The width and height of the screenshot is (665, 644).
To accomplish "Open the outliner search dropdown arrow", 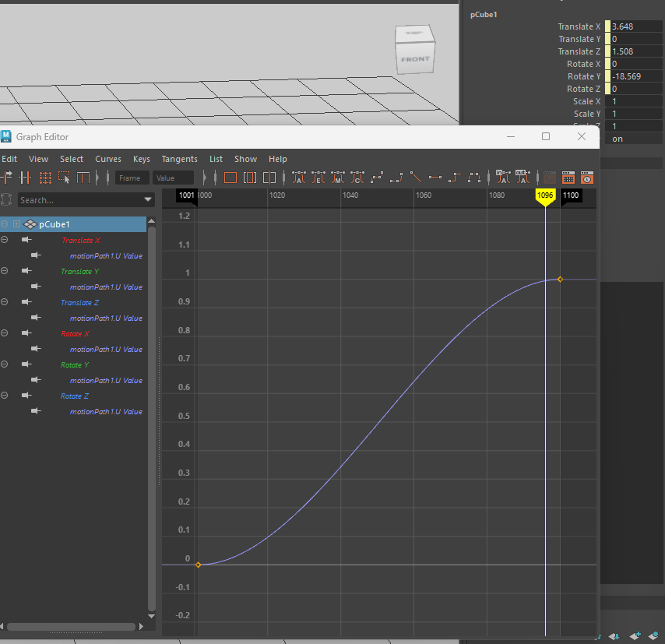I will (148, 200).
